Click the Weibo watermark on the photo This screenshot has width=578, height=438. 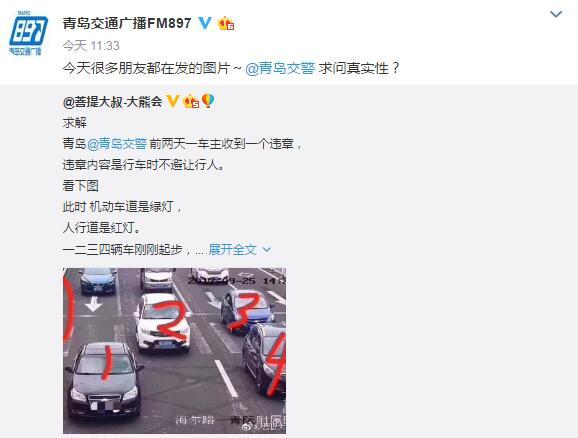[264, 426]
